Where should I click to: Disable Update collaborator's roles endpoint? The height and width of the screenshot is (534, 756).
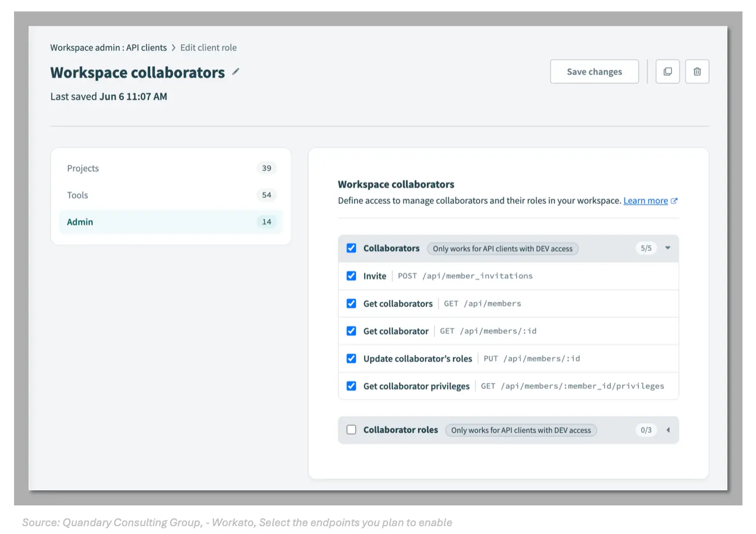[351, 358]
